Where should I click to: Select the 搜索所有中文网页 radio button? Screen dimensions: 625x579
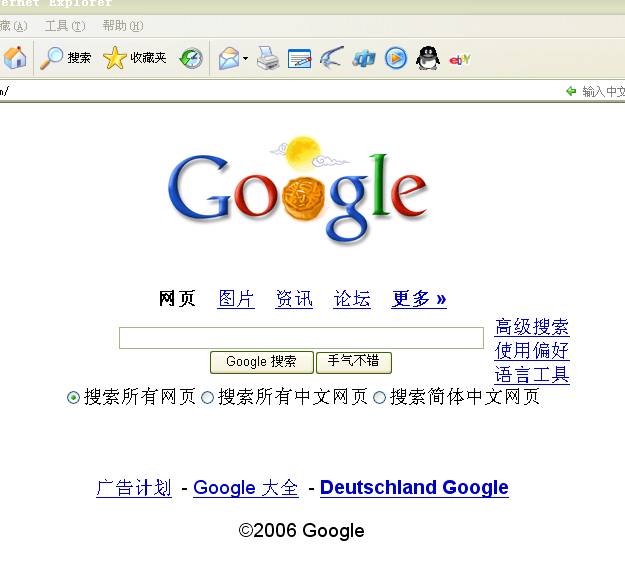[x=207, y=397]
